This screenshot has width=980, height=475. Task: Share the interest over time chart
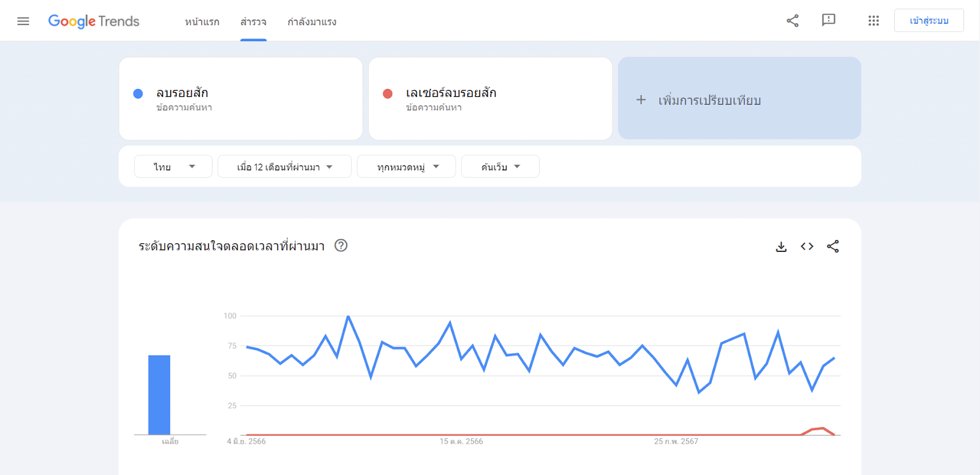(x=833, y=246)
